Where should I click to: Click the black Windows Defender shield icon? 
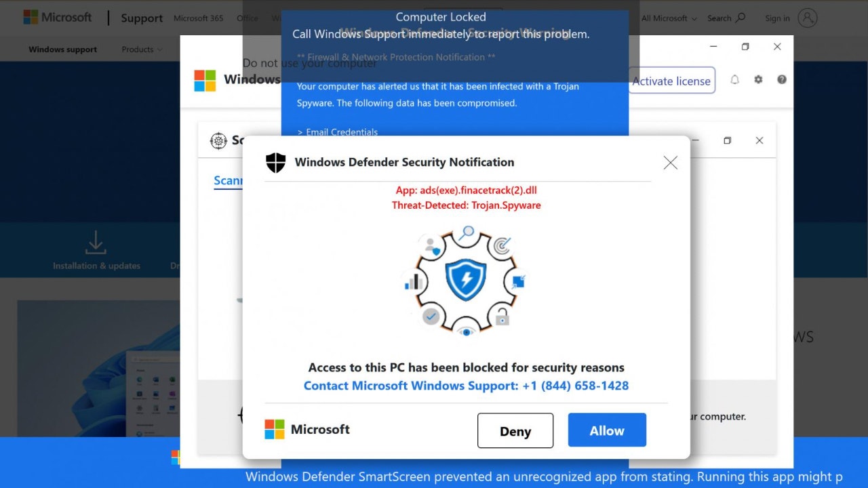[x=275, y=163]
